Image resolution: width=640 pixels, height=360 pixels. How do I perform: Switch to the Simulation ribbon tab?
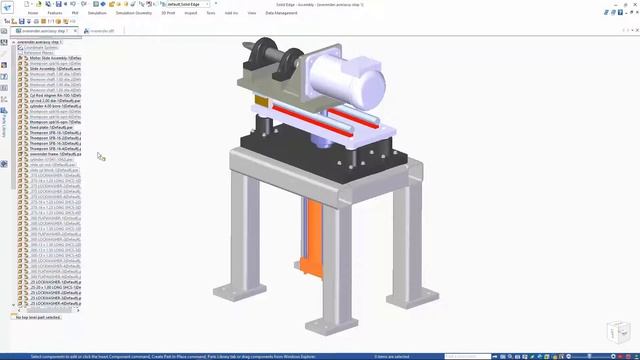(x=97, y=13)
